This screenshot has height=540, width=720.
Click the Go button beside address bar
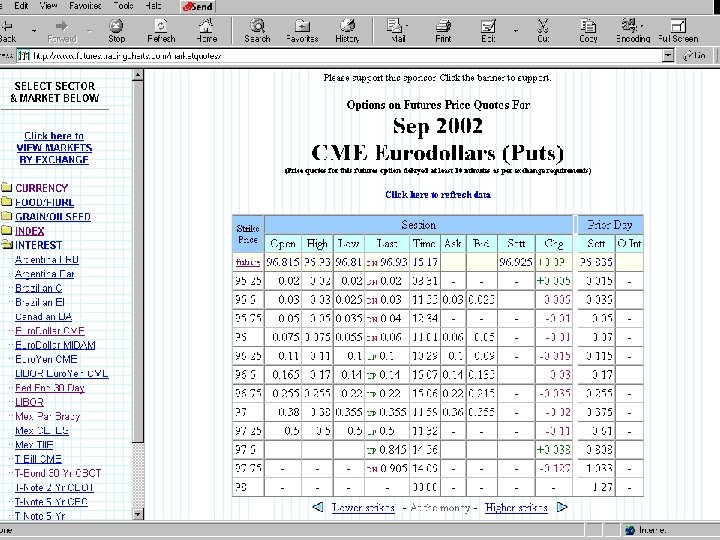(x=695, y=56)
